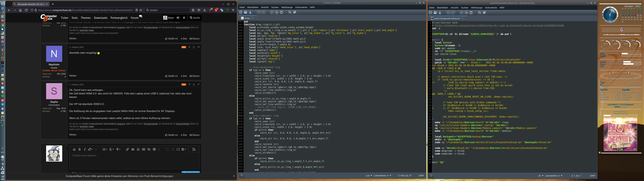Open the list formatting dropdown in reply editor
The width and height of the screenshot is (644, 181).
click(x=105, y=149)
